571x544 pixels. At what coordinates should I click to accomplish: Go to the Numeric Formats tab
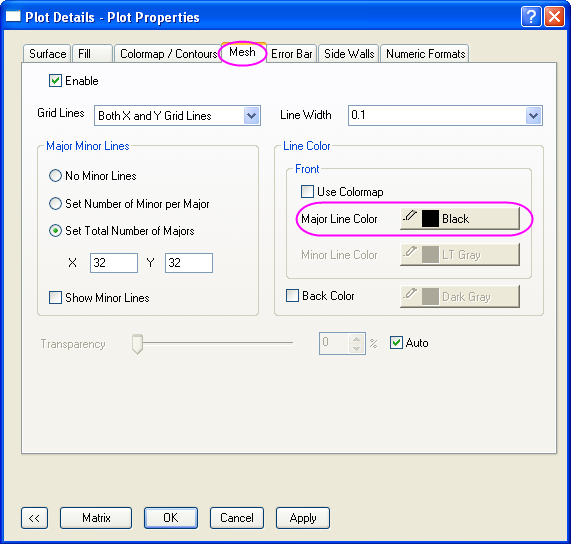tap(425, 54)
